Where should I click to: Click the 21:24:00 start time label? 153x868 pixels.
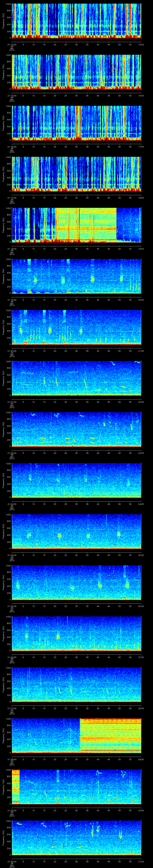point(12,555)
